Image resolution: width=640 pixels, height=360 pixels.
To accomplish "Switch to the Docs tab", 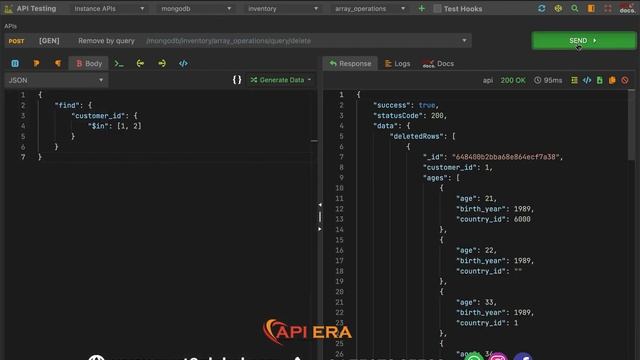I will click(438, 63).
